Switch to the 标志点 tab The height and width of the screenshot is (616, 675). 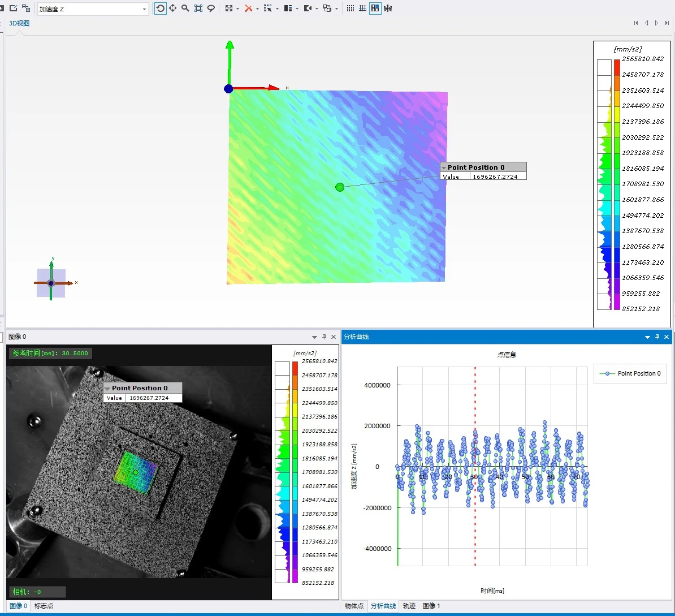point(44,606)
